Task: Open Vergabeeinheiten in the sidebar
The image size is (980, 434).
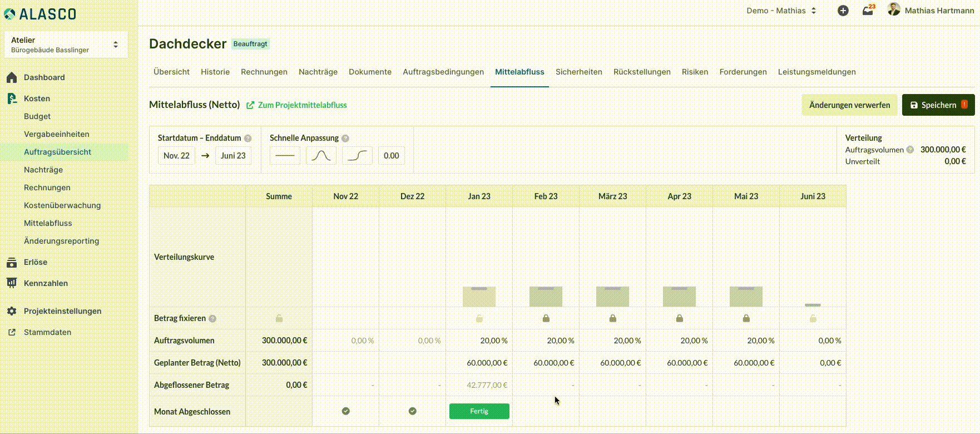Action: [57, 134]
